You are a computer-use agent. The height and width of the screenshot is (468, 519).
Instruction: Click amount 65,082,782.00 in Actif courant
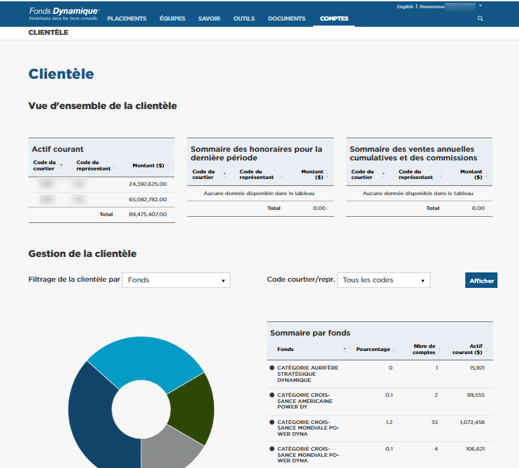tap(148, 199)
